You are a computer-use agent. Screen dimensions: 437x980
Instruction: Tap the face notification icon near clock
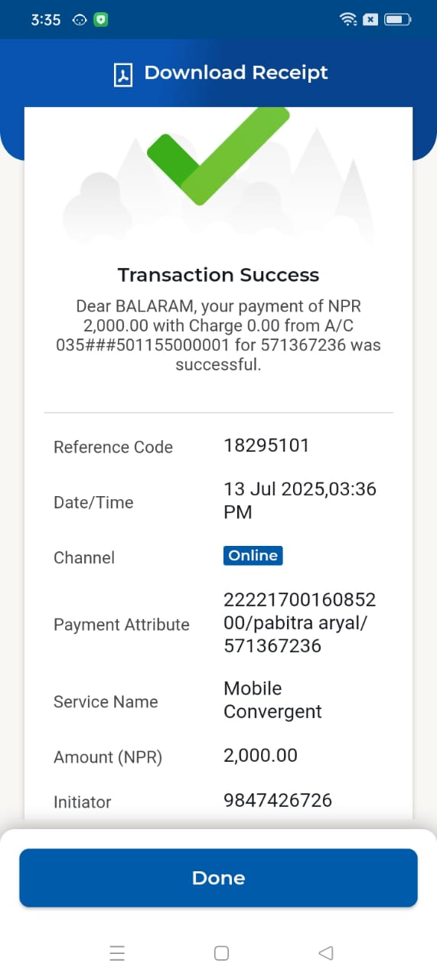click(x=79, y=21)
